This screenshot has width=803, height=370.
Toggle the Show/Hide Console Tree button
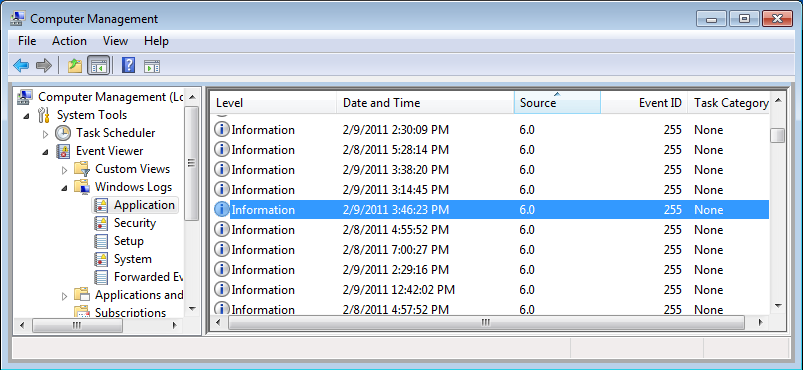[98, 66]
